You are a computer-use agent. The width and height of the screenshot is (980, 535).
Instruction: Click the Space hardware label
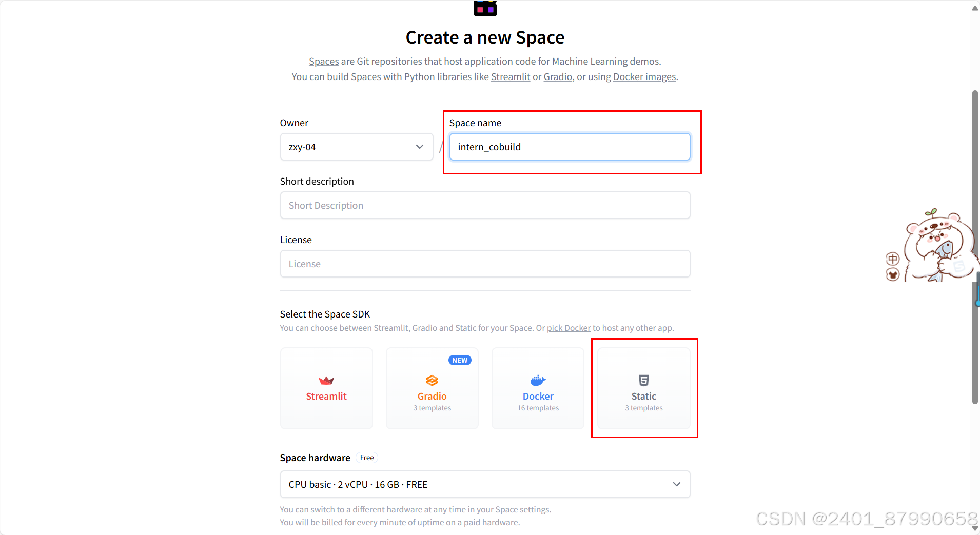[315, 458]
